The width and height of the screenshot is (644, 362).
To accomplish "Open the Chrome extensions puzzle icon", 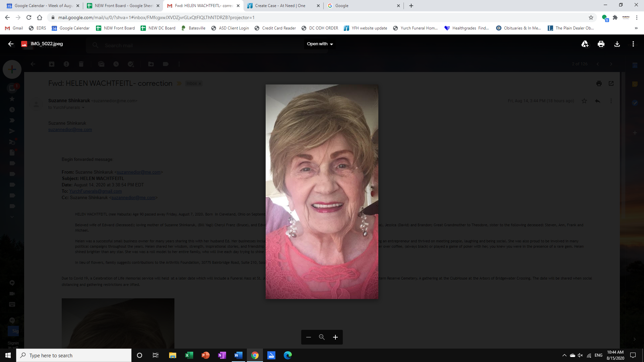I will coord(615,17).
